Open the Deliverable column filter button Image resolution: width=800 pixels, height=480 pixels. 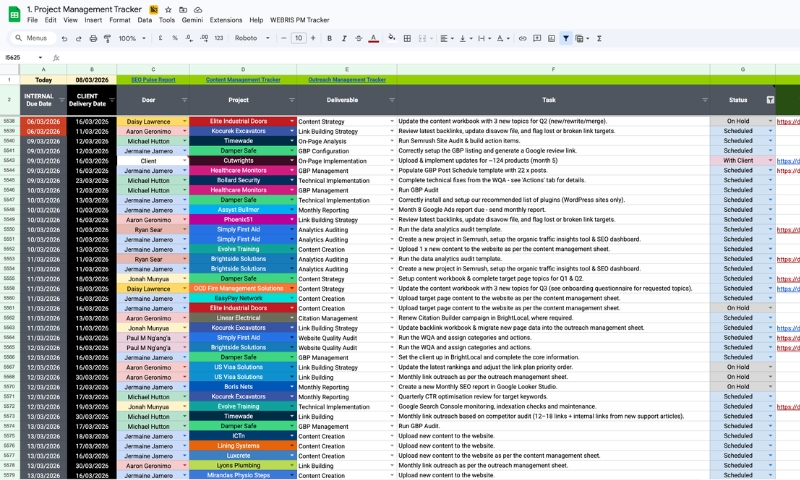pyautogui.click(x=392, y=100)
